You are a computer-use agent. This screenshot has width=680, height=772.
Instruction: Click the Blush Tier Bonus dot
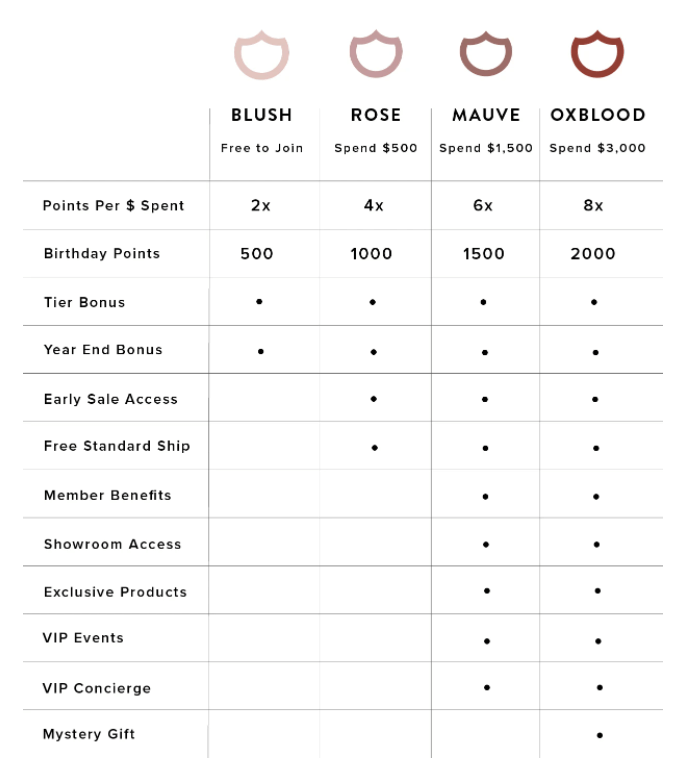pos(259,301)
